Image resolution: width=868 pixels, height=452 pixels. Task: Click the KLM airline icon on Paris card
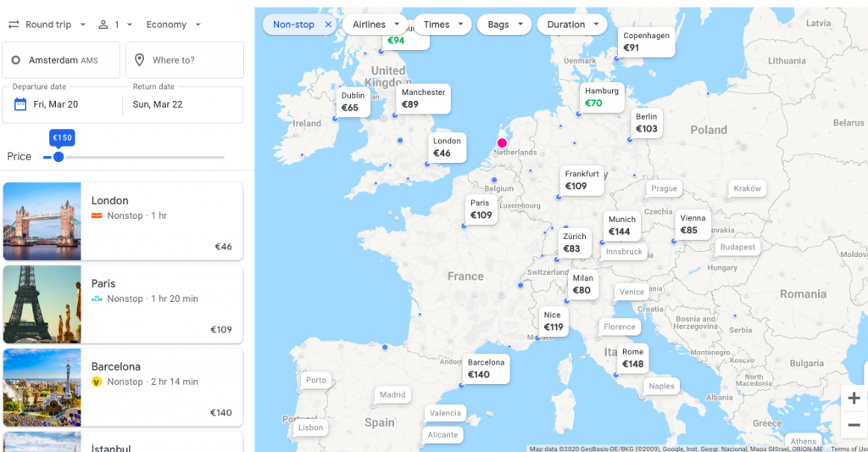[x=97, y=299]
